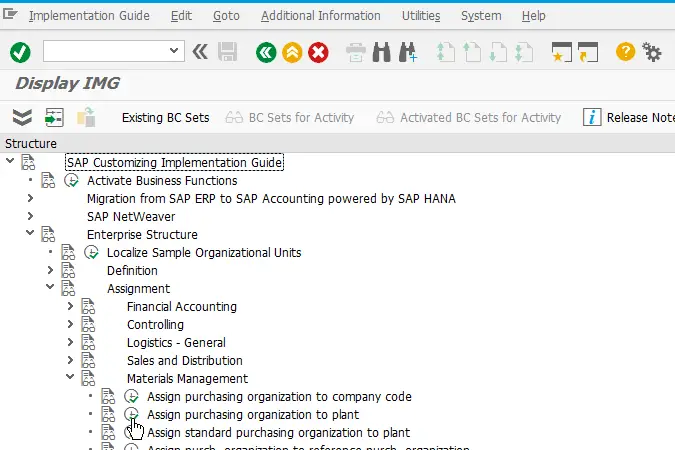Expand the Migration from SAP ERP node
675x450 pixels.
coord(30,198)
